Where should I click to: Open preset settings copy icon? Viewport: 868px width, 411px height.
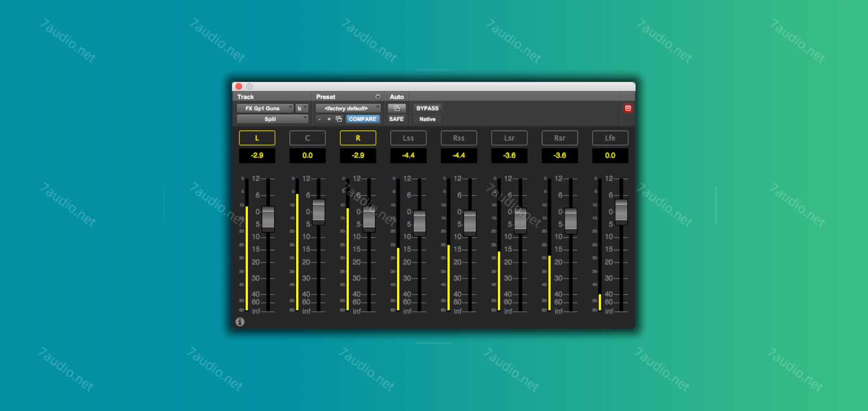coord(339,119)
